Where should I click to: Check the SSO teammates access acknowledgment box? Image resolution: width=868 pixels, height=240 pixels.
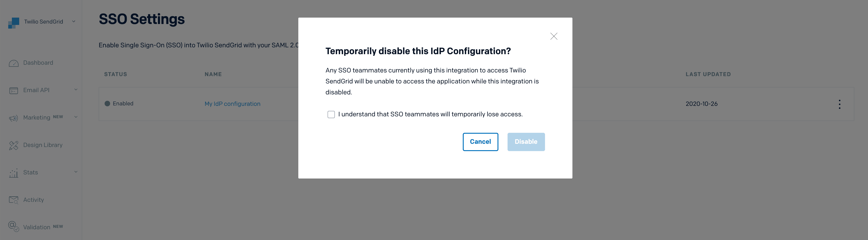tap(331, 115)
